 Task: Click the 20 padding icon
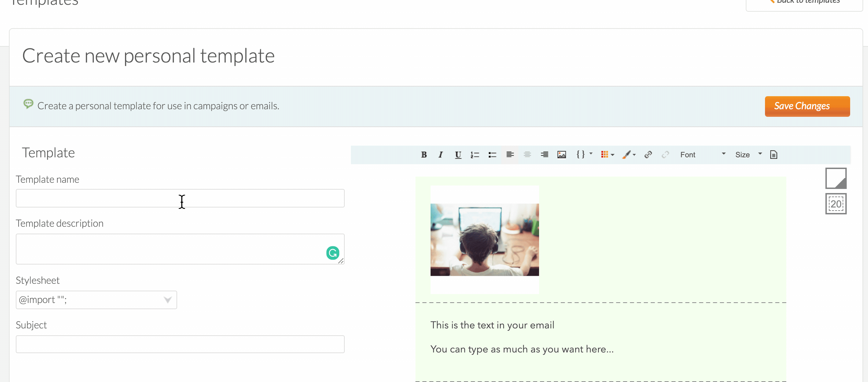pyautogui.click(x=836, y=204)
